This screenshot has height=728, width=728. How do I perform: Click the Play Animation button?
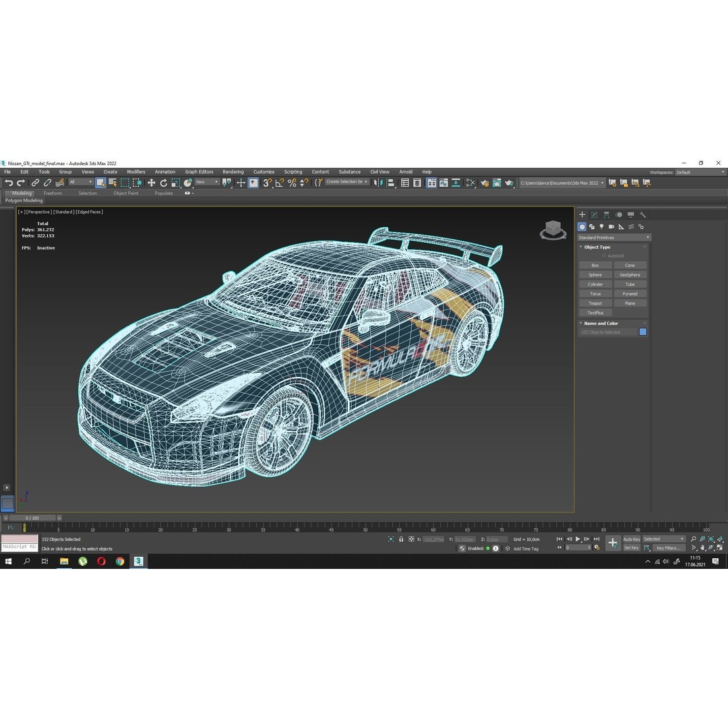click(578, 539)
